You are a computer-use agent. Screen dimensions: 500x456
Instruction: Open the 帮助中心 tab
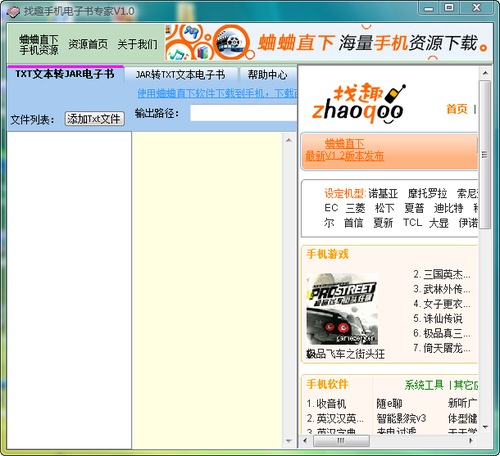[x=267, y=75]
